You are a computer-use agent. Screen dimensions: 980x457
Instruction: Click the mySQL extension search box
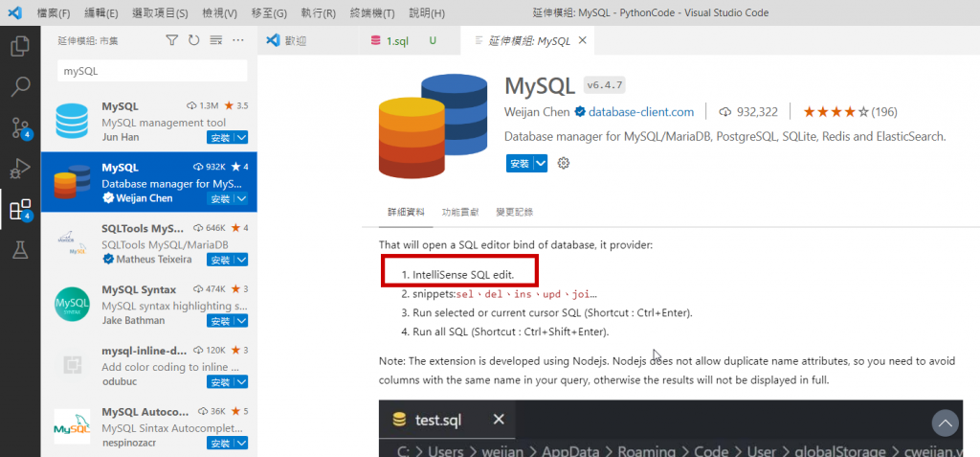pyautogui.click(x=152, y=71)
